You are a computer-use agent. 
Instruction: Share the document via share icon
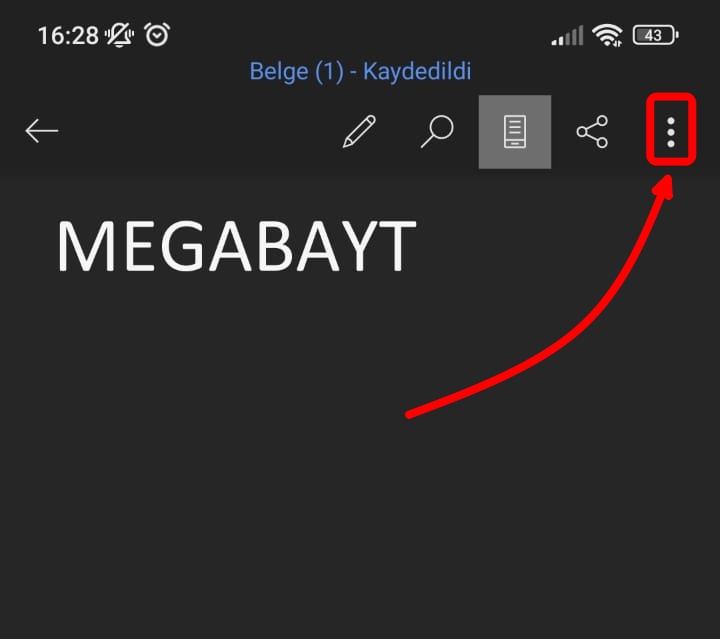(x=592, y=132)
